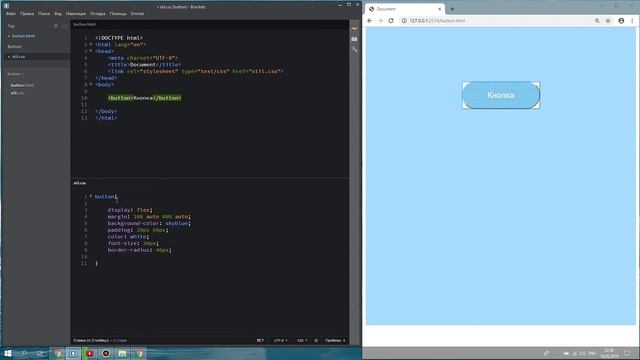
Task: Click the Кнопка button on the webpage
Action: pos(501,95)
